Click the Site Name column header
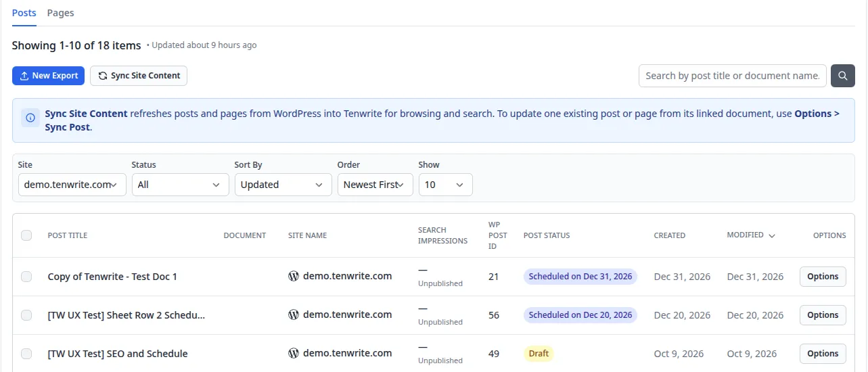868x372 pixels. (307, 235)
